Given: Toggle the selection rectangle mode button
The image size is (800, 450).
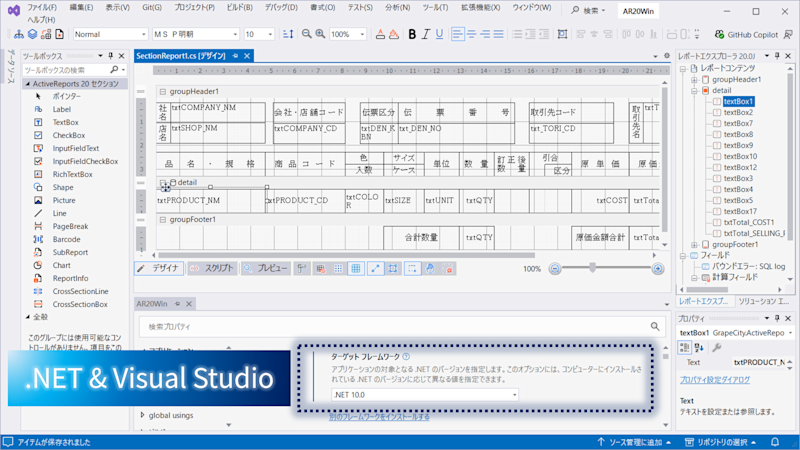Looking at the screenshot, I should coord(412,268).
